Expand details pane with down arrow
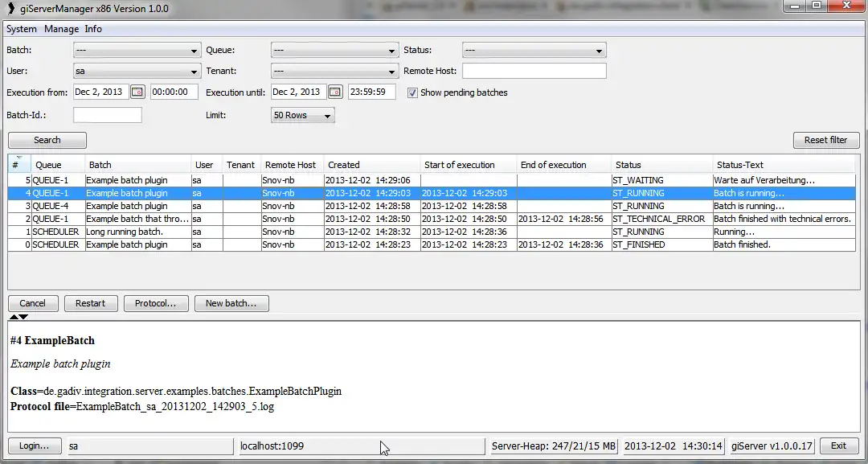Image resolution: width=868 pixels, height=464 pixels. click(23, 317)
